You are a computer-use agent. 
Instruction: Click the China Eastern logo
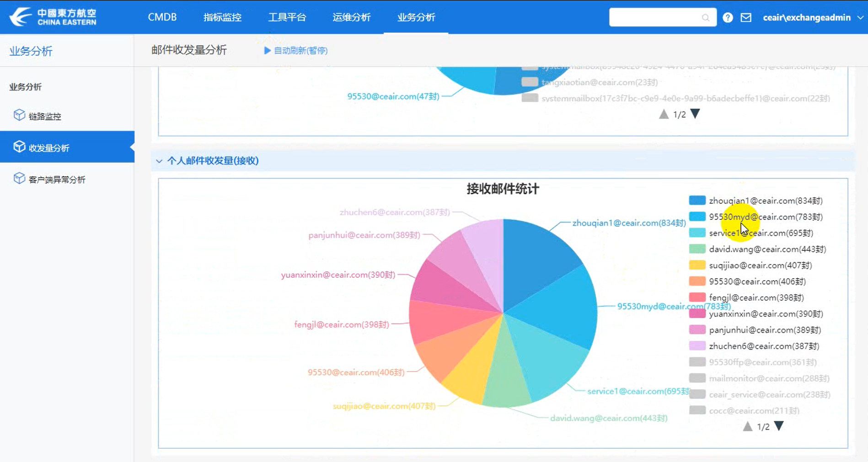[x=53, y=17]
